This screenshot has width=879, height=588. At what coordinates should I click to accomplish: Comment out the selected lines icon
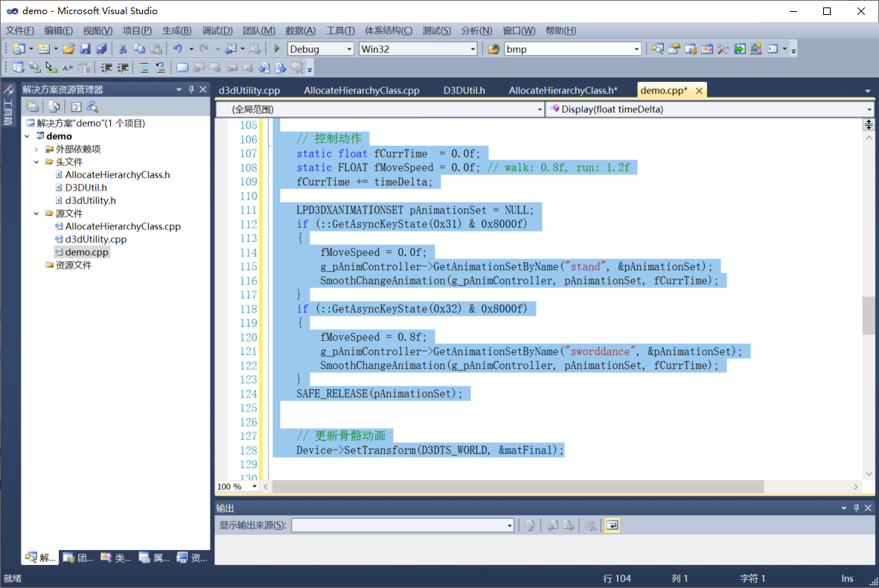(x=144, y=68)
